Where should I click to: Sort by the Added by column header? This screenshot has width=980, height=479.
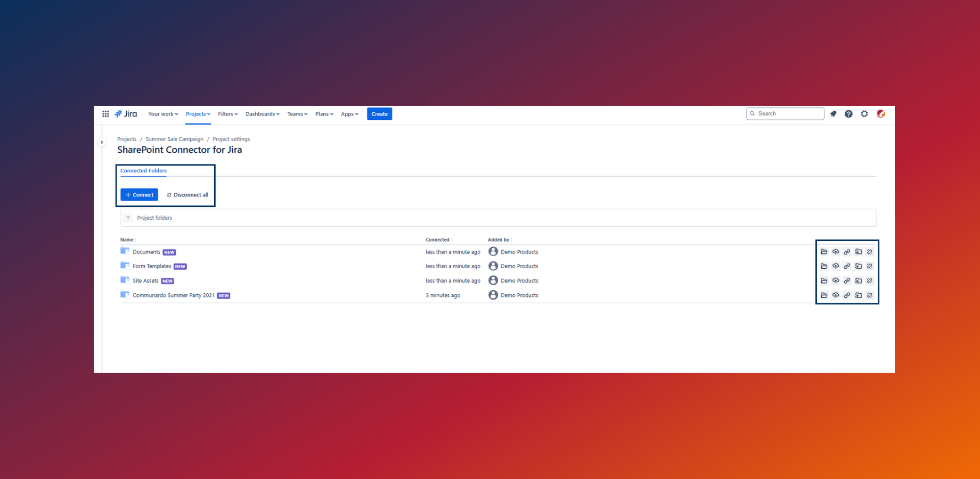(x=500, y=240)
